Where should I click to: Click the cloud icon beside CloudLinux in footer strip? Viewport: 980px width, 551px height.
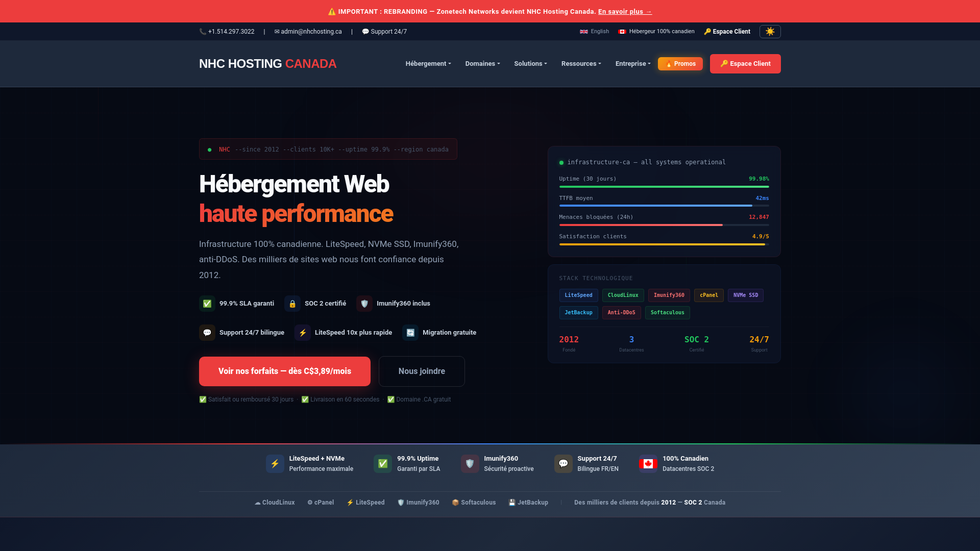point(258,503)
